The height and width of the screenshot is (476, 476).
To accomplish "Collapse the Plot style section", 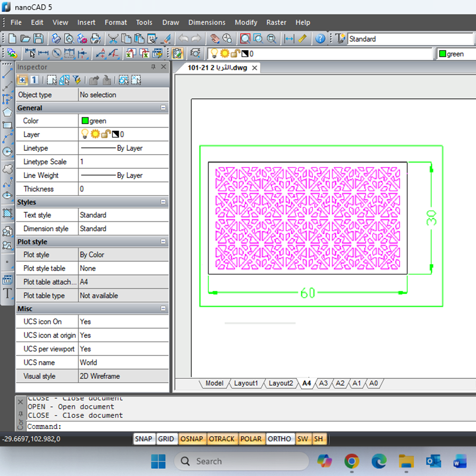I will tap(163, 242).
